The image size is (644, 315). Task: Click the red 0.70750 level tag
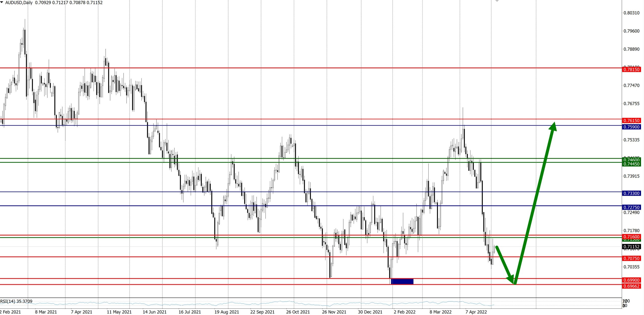click(631, 258)
